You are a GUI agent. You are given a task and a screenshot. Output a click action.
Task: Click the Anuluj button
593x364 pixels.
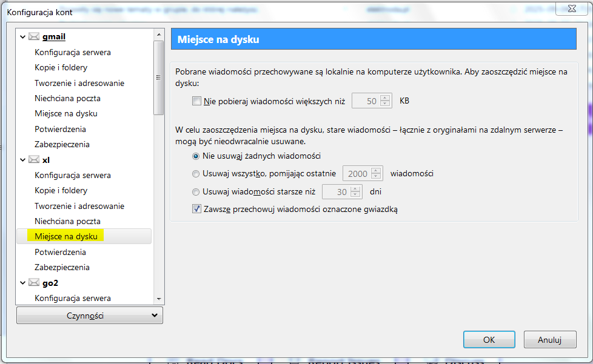tap(550, 339)
